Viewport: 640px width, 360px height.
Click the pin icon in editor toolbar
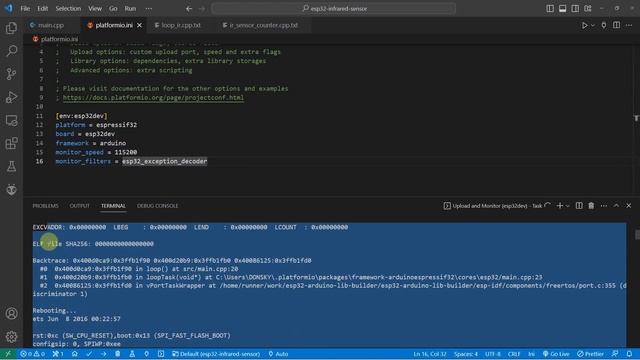point(604,25)
